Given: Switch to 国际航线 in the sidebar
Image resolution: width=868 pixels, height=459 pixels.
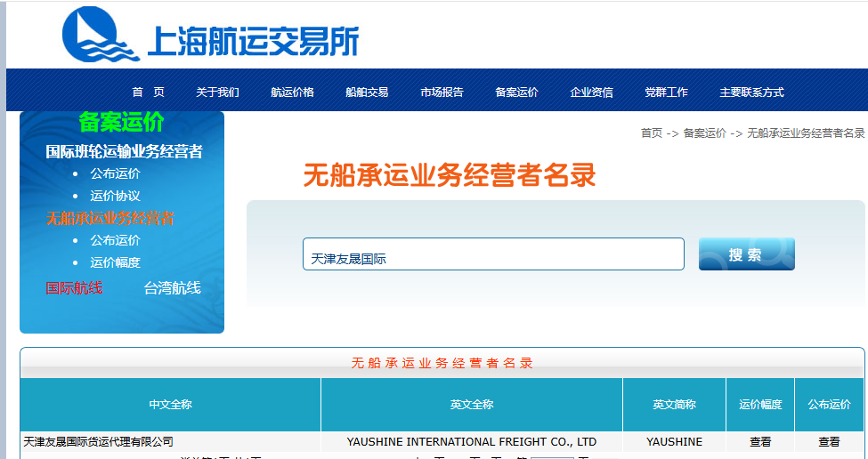Looking at the screenshot, I should [74, 288].
